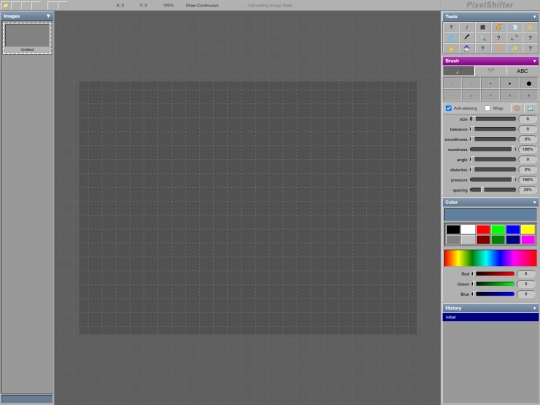Image resolution: width=540 pixels, height=405 pixels.
Task: Switch to the paintbrush brush tab
Action: [x=458, y=71]
